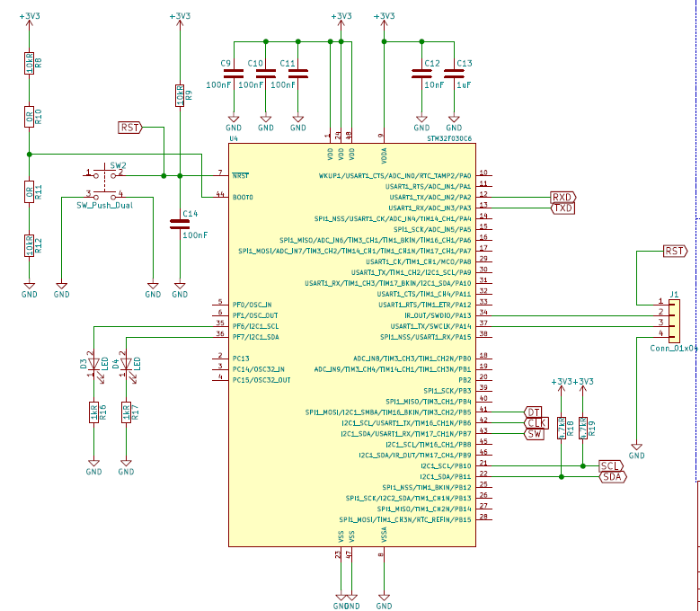Click capacitor C9 symbol
The image size is (700, 611).
click(x=234, y=74)
